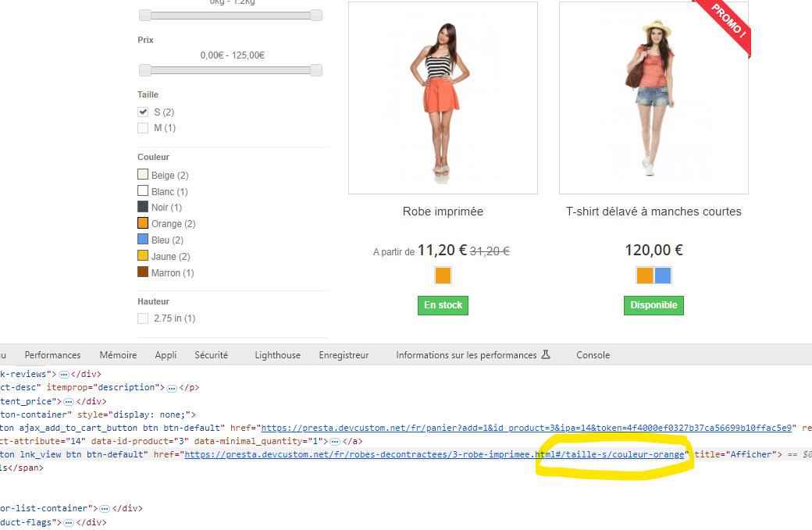
Task: Pick the orange swatch under the T-shirt
Action: [645, 276]
